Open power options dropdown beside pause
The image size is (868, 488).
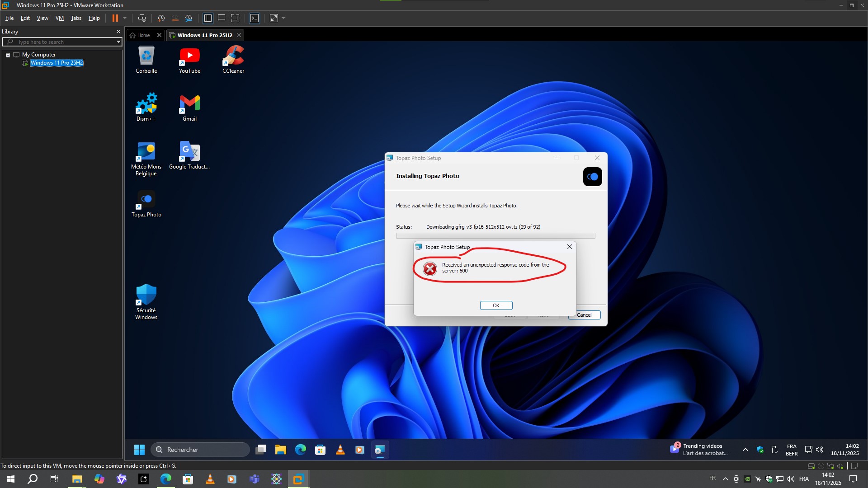click(x=125, y=18)
